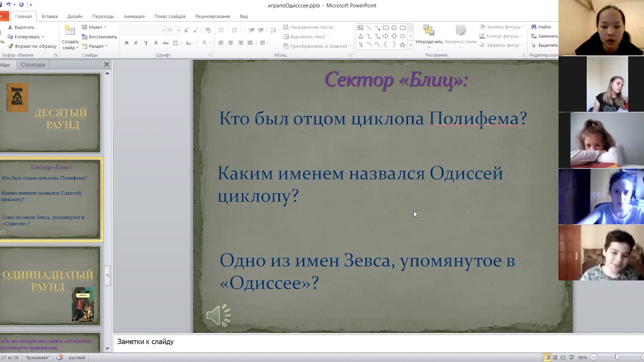The height and width of the screenshot is (362, 644).
Task: Open the font size dropdown
Action: [179, 30]
